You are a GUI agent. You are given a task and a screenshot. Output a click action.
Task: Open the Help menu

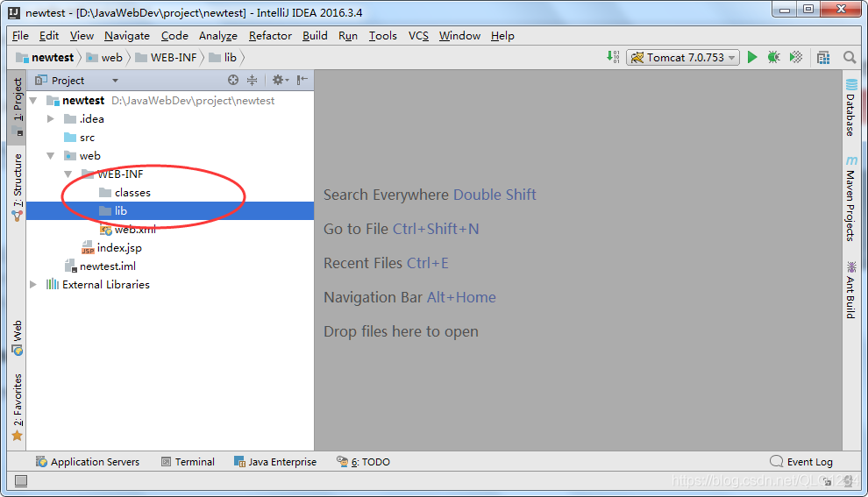502,35
